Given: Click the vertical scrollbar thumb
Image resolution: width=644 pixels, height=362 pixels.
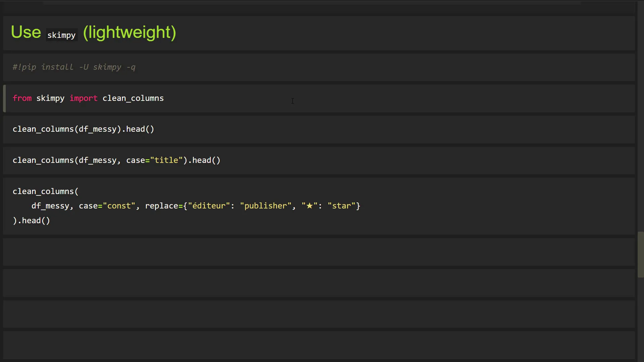Looking at the screenshot, I should point(640,254).
